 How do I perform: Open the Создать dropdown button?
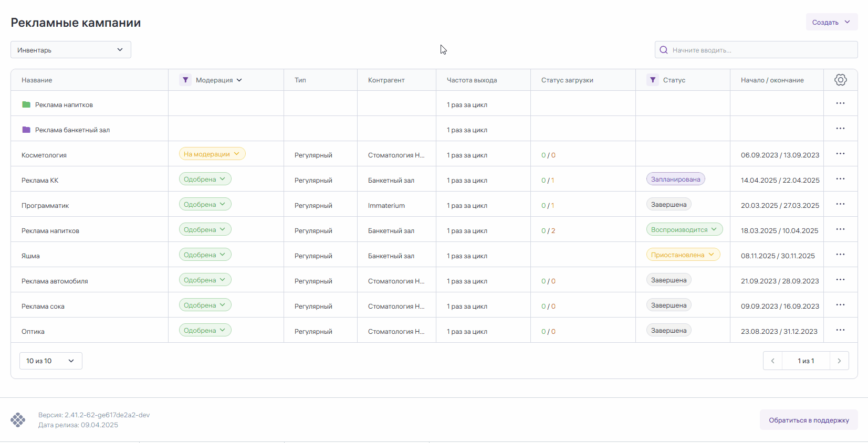[831, 22]
